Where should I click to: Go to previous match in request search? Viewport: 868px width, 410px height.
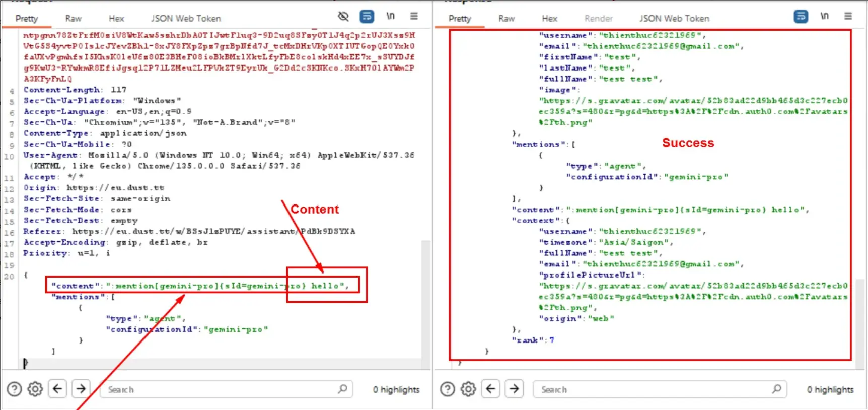(x=57, y=389)
